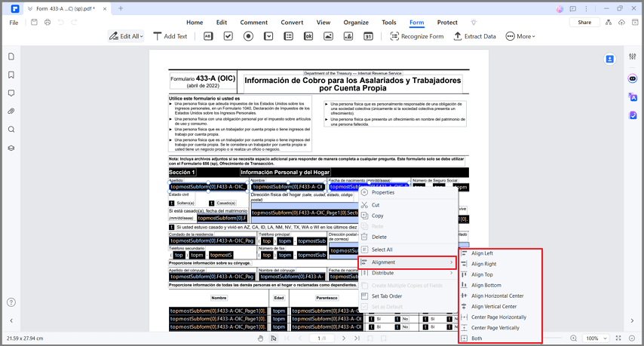
Task: Open the More dropdown in Form toolbar
Action: point(520,36)
